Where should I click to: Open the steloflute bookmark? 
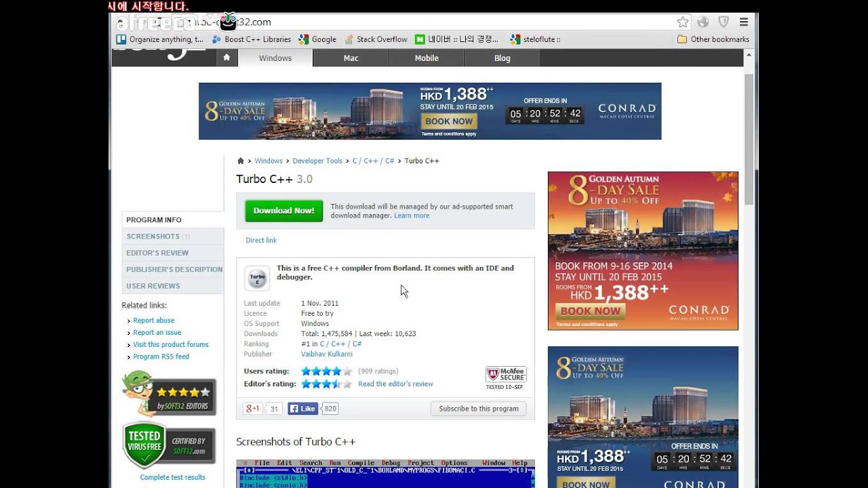click(536, 39)
